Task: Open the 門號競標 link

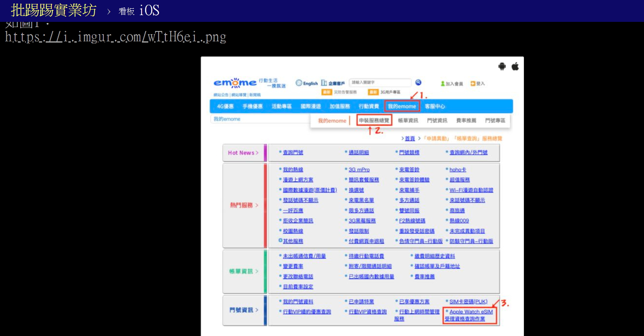Action: pyautogui.click(x=409, y=153)
